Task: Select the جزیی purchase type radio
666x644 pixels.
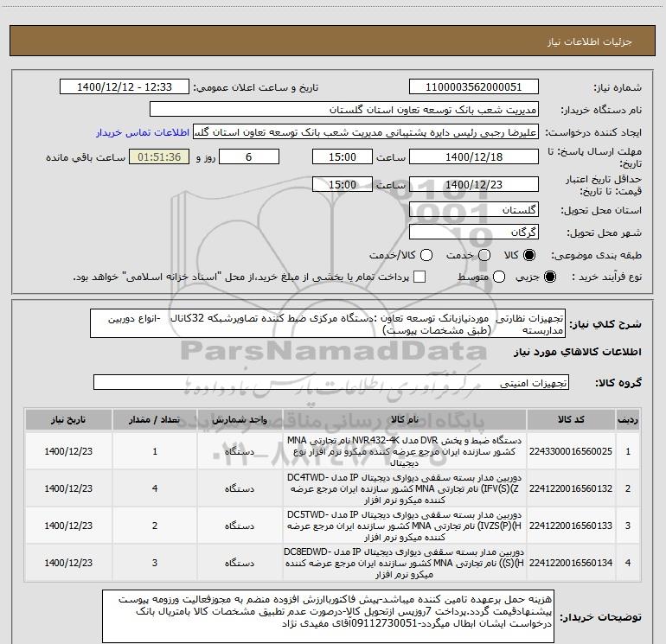Action: (x=549, y=277)
